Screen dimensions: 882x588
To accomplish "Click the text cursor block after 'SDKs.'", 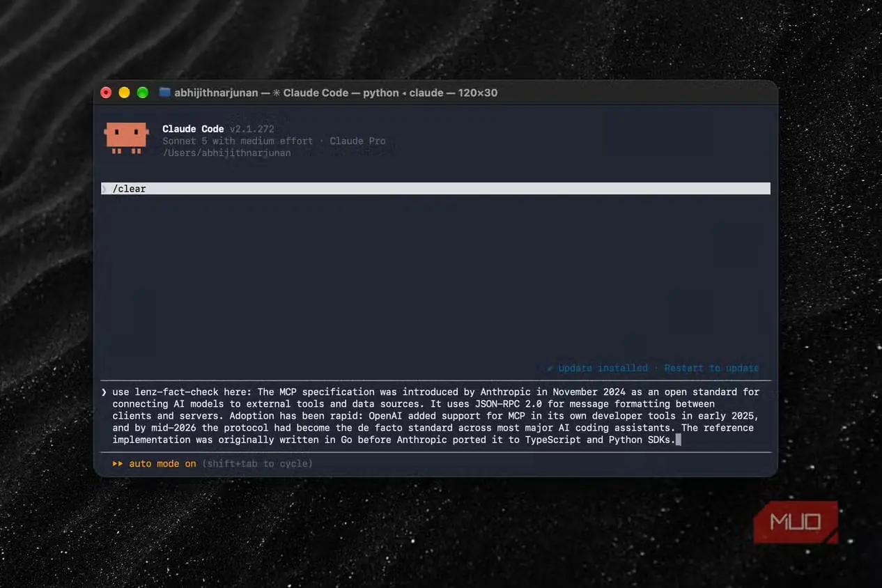I will (678, 440).
